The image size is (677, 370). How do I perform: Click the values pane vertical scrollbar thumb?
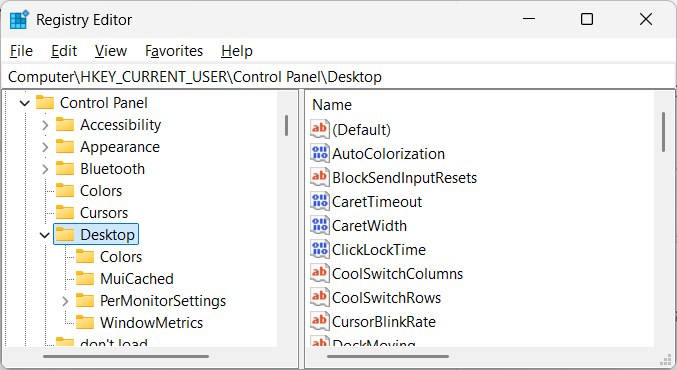(664, 132)
